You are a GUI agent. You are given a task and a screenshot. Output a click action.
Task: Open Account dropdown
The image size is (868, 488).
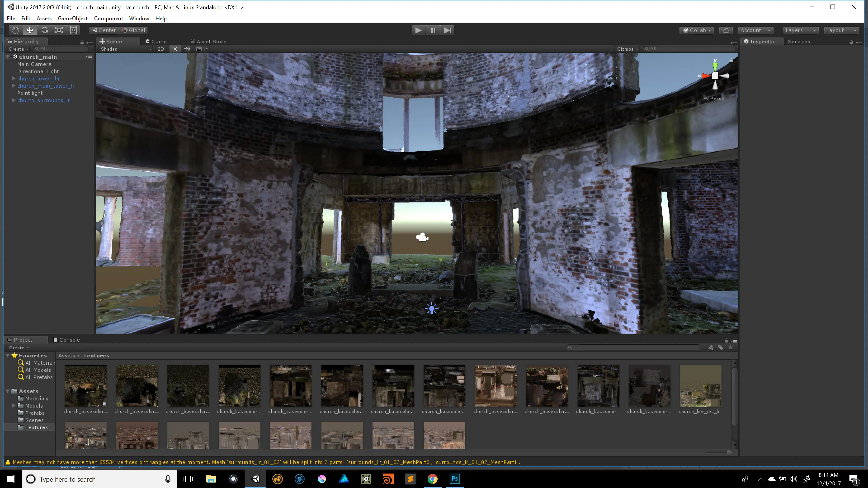click(x=755, y=30)
